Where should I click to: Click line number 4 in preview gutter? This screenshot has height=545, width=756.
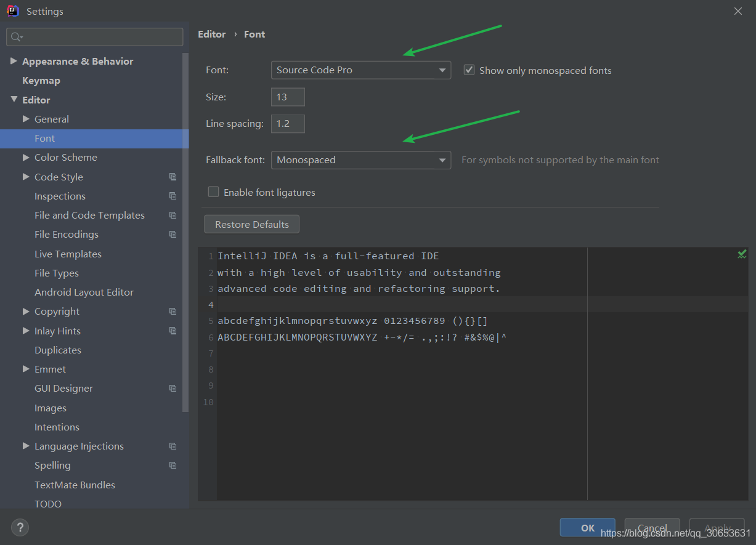(211, 305)
